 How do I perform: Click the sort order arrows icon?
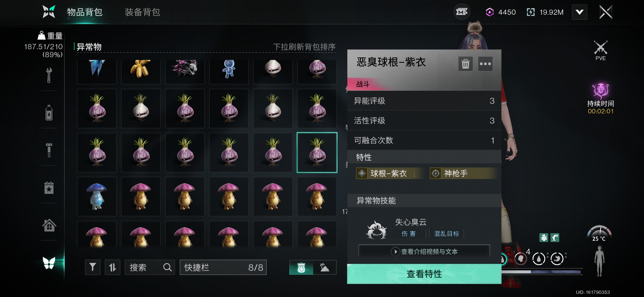(x=113, y=267)
